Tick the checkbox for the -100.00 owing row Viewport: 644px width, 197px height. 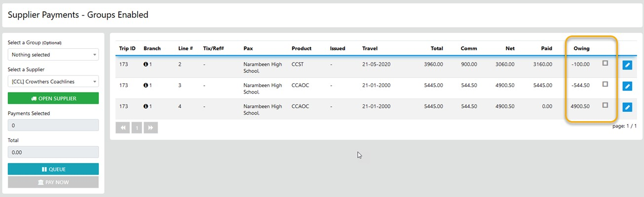coord(605,63)
